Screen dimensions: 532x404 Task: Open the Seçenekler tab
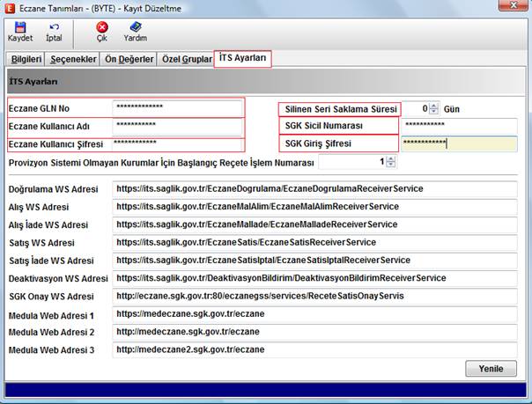click(x=73, y=59)
